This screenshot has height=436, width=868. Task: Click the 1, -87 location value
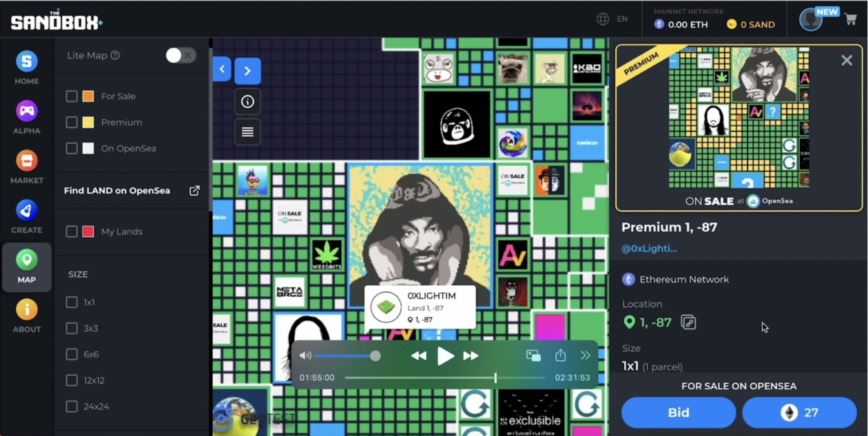click(x=655, y=322)
